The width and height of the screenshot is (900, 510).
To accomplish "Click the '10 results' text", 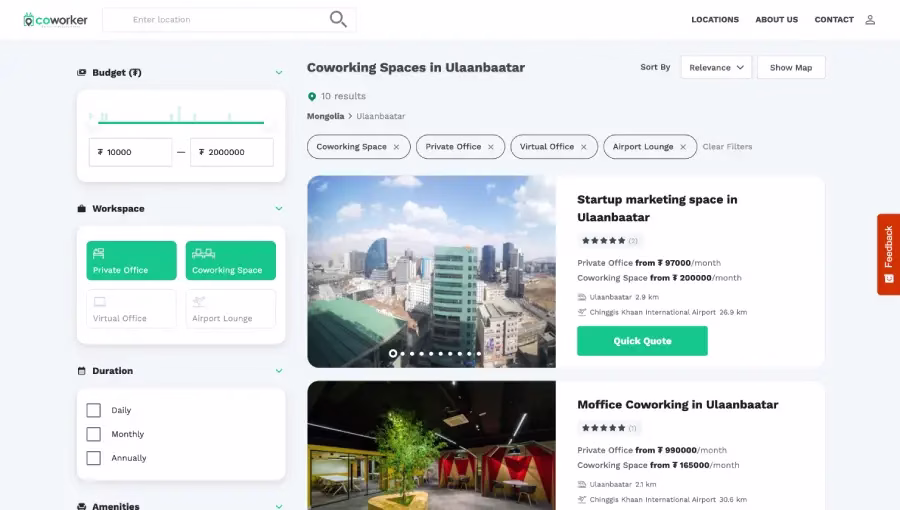I will (x=343, y=96).
